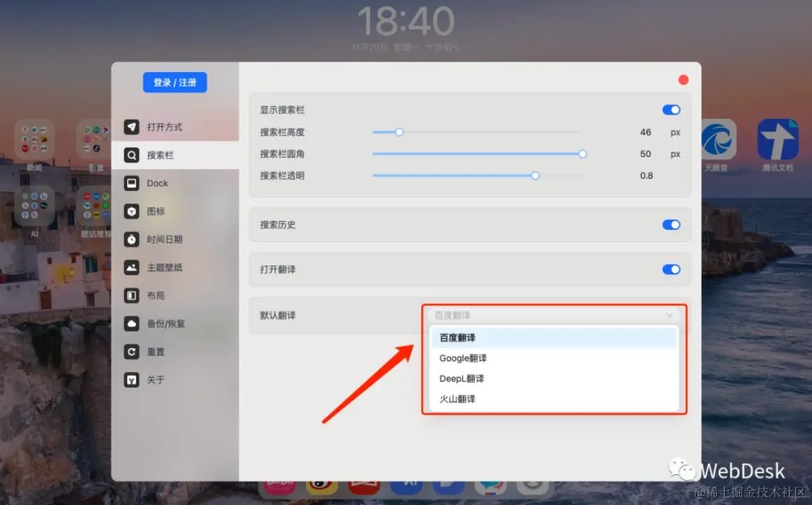Click the 关于 sidebar icon
This screenshot has height=505, width=812.
pyautogui.click(x=131, y=379)
